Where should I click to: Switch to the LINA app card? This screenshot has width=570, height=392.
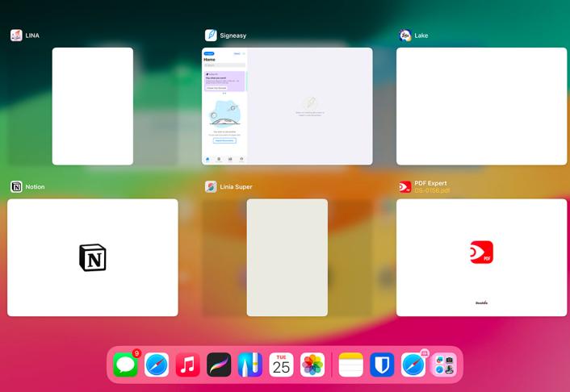click(93, 106)
